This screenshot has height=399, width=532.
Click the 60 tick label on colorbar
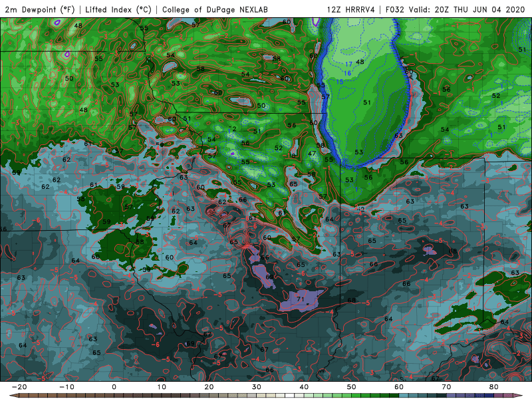[399, 387]
